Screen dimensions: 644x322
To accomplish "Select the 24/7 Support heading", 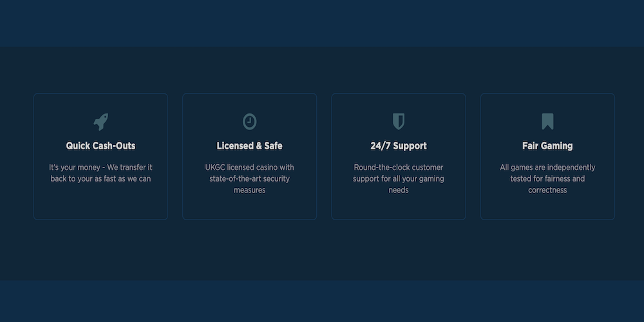I will click(399, 146).
